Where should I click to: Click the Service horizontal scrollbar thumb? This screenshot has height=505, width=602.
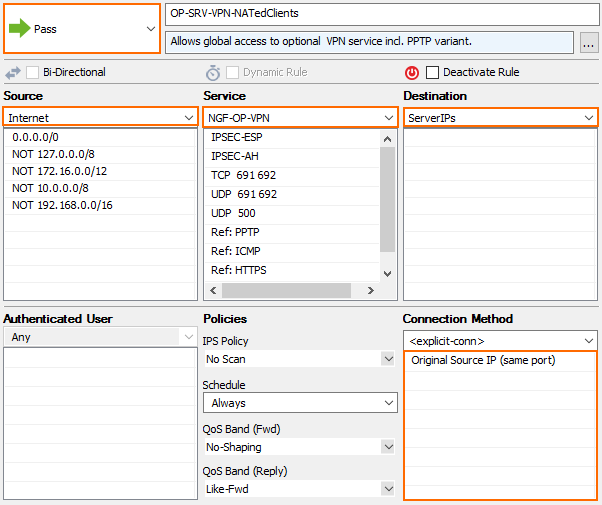pos(286,291)
